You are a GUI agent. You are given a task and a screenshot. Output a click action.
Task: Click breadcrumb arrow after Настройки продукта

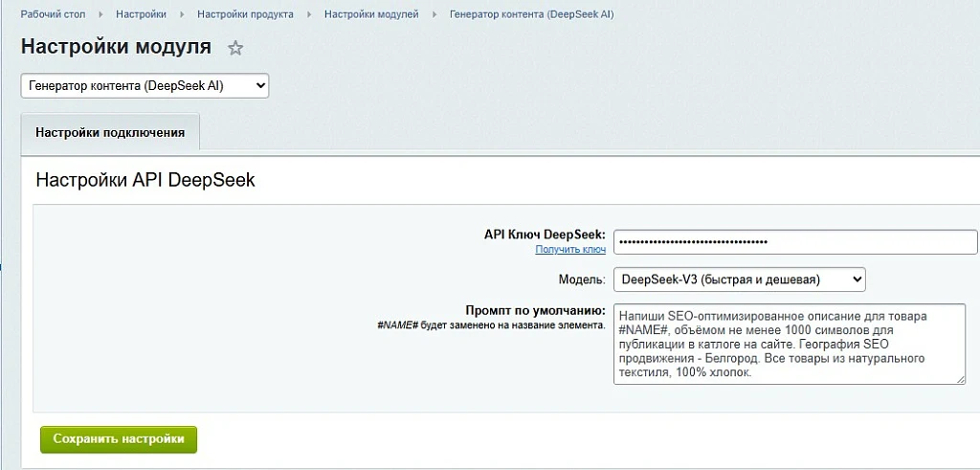click(309, 14)
